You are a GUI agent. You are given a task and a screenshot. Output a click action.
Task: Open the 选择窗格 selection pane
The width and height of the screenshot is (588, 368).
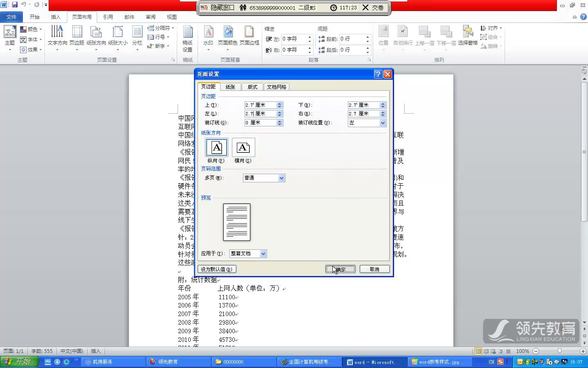pyautogui.click(x=468, y=35)
